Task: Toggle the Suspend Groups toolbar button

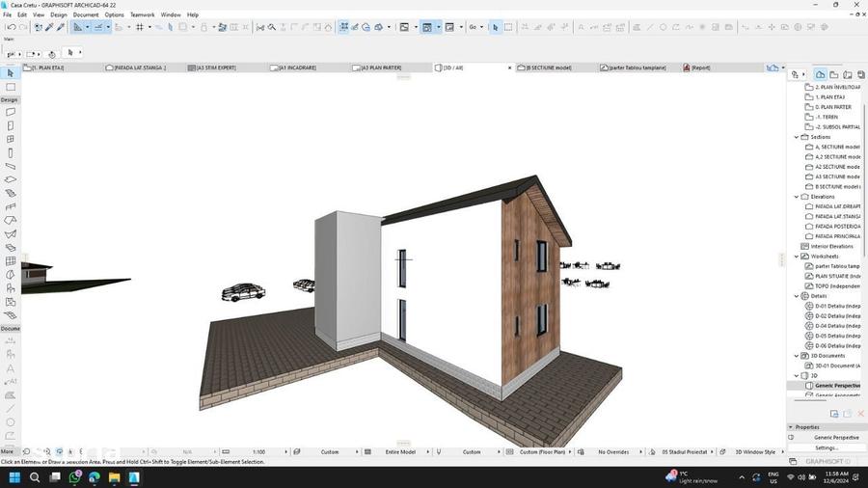Action: 343,27
